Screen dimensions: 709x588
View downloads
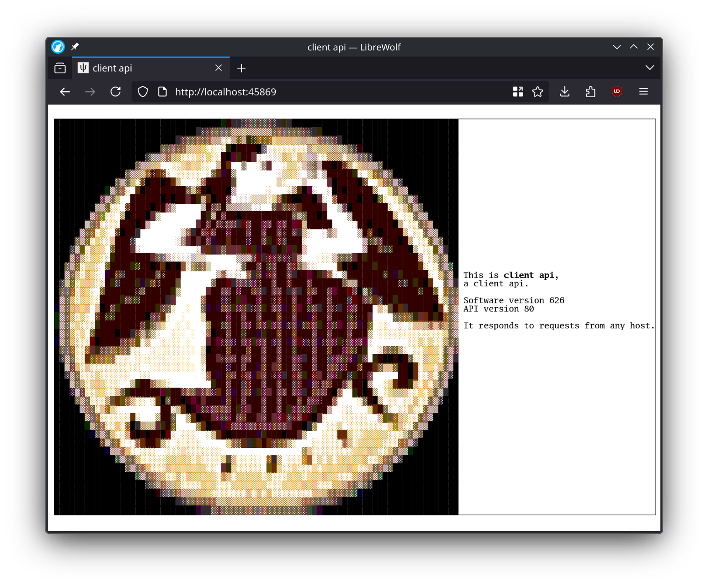[x=565, y=92]
